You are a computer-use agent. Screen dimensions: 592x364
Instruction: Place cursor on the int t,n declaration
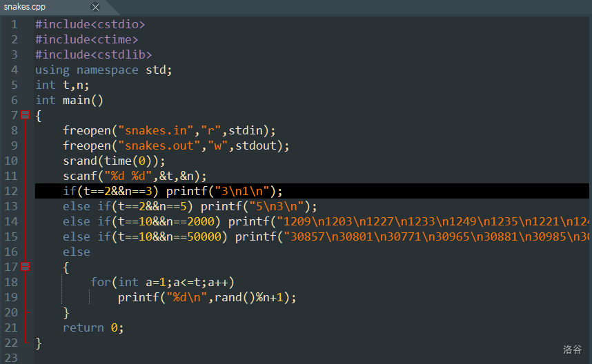pos(62,85)
